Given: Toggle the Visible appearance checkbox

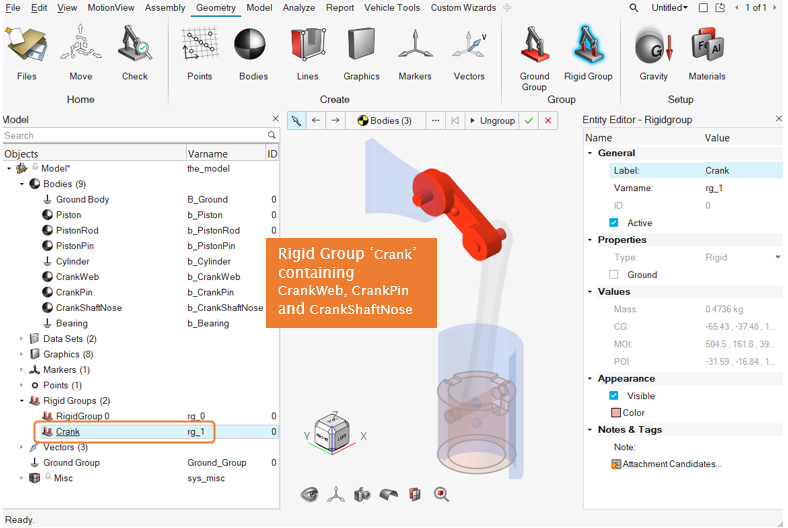Looking at the screenshot, I should click(x=614, y=396).
